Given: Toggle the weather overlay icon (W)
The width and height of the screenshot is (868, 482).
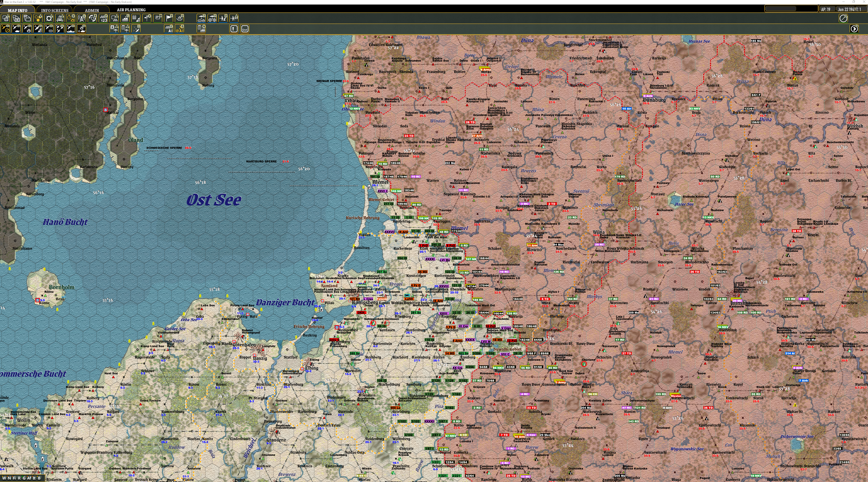Looking at the screenshot, I should coord(158,18).
